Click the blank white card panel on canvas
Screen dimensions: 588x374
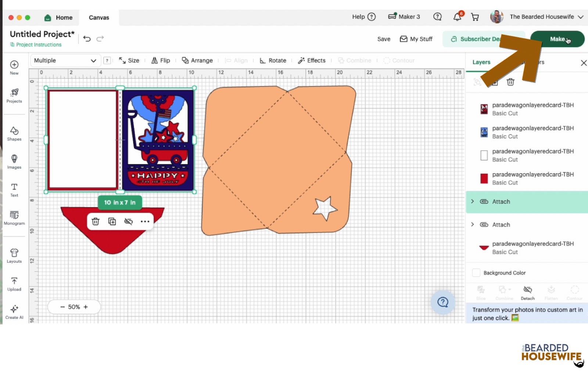point(83,140)
